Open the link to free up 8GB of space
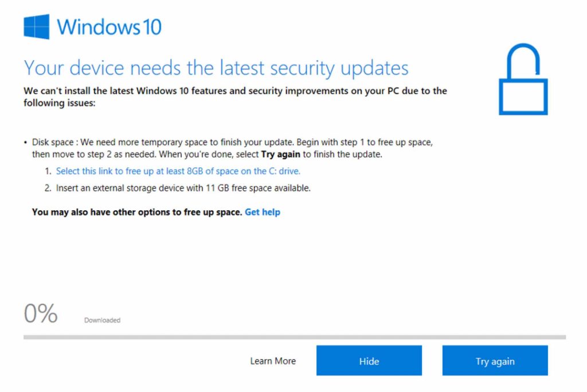The height and width of the screenshot is (392, 587). (x=178, y=171)
